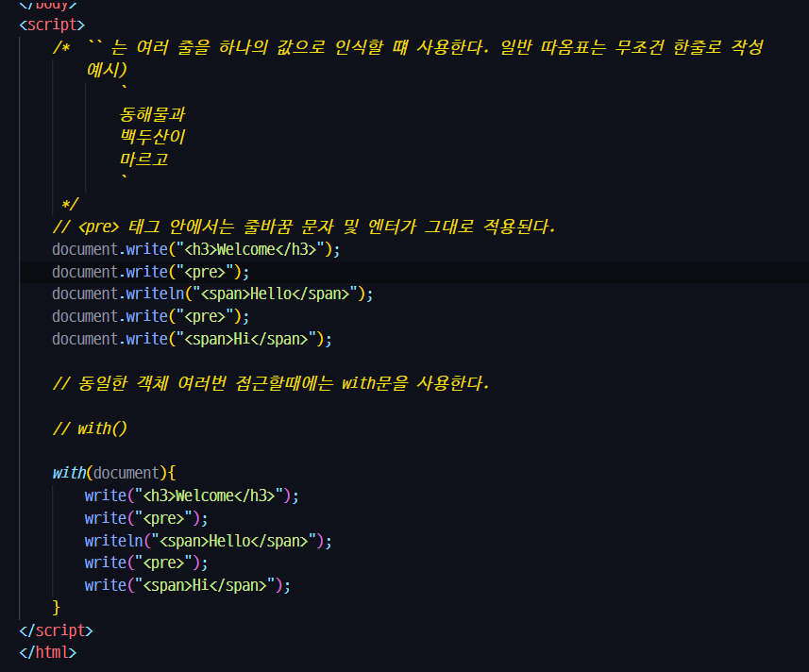
Task: Click the block comment's first line about backticks
Action: (x=408, y=47)
